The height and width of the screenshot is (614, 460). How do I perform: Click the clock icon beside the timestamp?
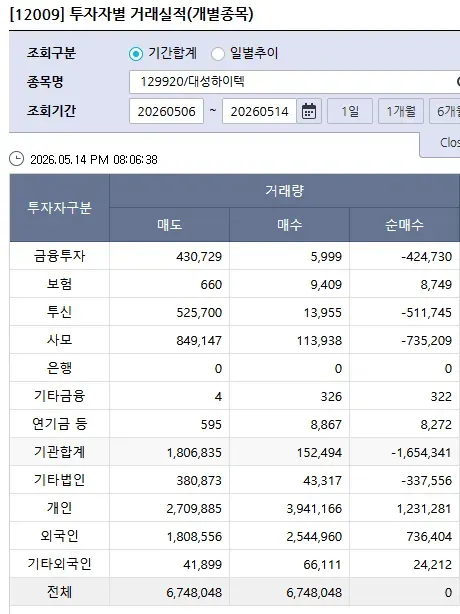point(16,159)
